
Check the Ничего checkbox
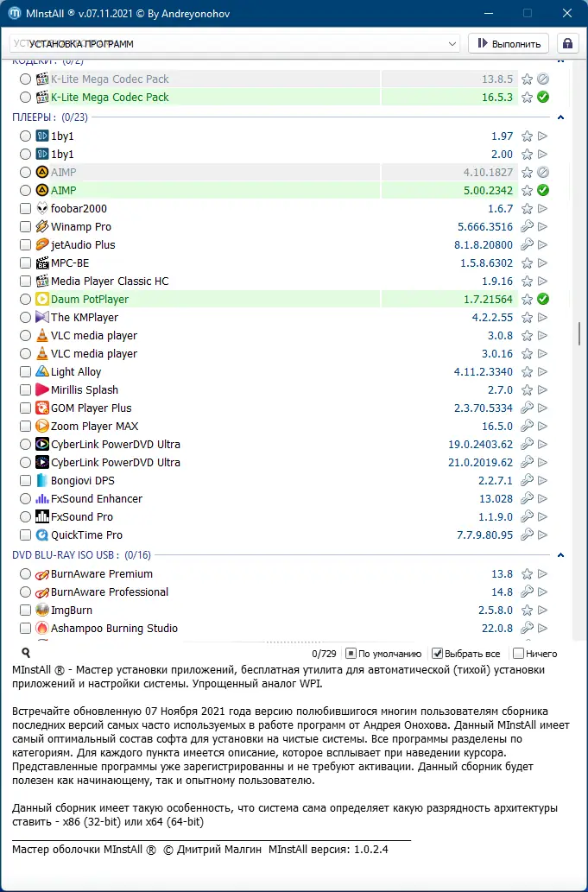517,653
